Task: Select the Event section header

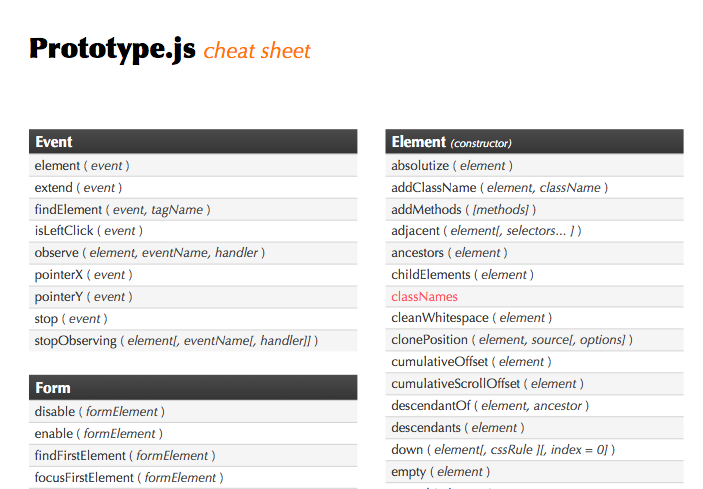Action: [193, 142]
